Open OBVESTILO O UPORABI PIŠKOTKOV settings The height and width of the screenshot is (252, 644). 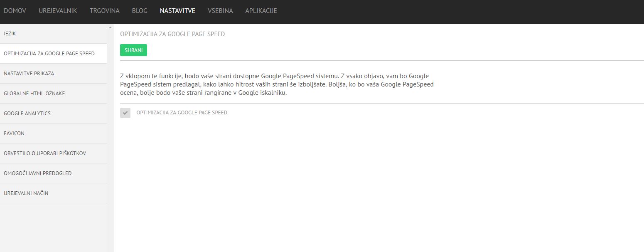[53, 153]
